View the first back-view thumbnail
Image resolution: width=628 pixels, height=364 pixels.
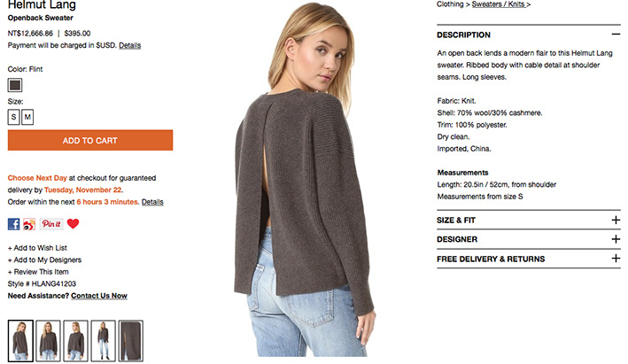coord(20,341)
